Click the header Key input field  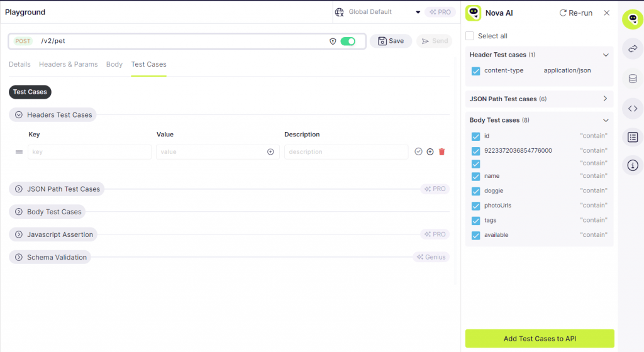coord(89,152)
